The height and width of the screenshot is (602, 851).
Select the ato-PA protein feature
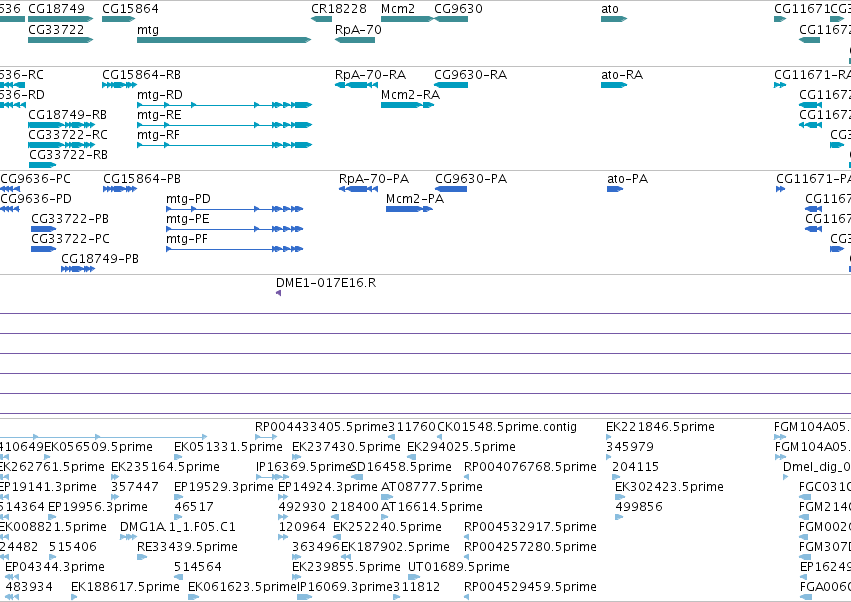click(615, 189)
